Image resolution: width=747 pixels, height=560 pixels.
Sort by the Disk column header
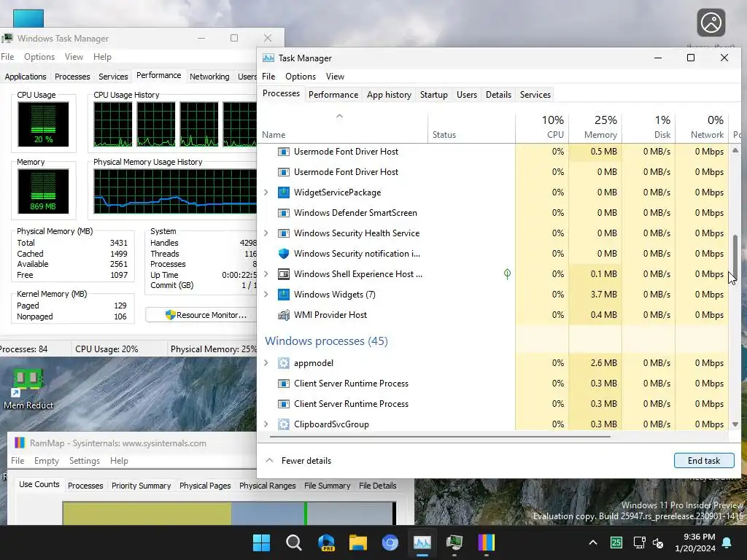[649, 127]
